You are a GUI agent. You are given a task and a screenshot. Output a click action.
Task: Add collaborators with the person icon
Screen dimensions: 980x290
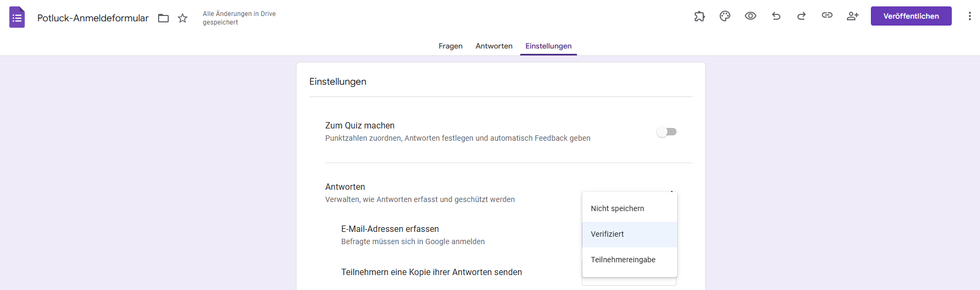coord(853,16)
